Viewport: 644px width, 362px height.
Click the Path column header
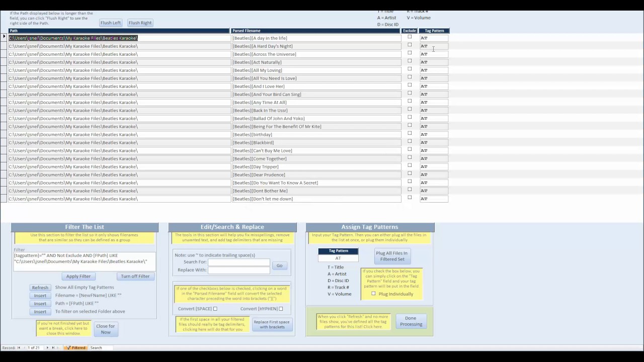coord(119,31)
